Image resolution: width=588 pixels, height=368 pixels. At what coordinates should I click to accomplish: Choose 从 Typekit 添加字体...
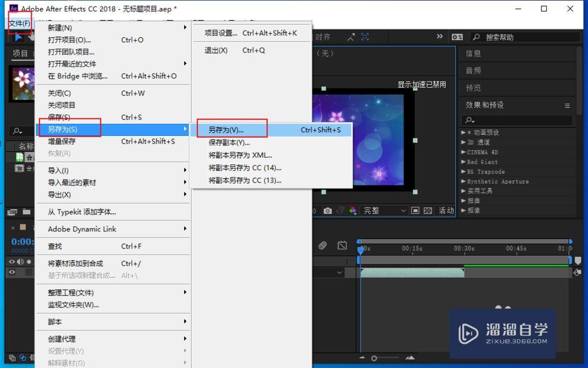[113, 212]
